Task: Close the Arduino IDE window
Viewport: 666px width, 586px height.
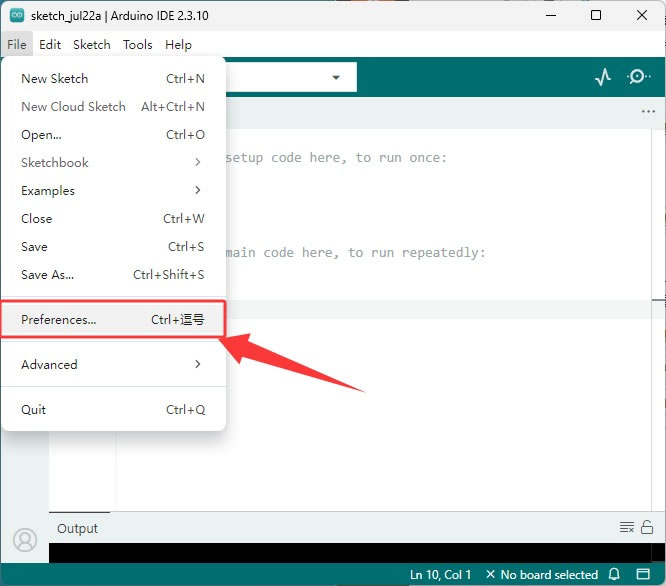Action: 642,15
